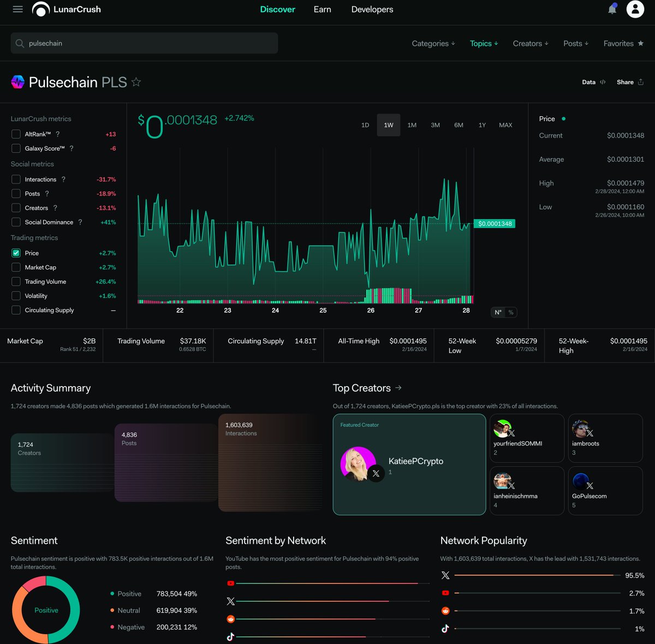Click YouTube icon in Network Popularity
The width and height of the screenshot is (655, 644).
pyautogui.click(x=445, y=593)
